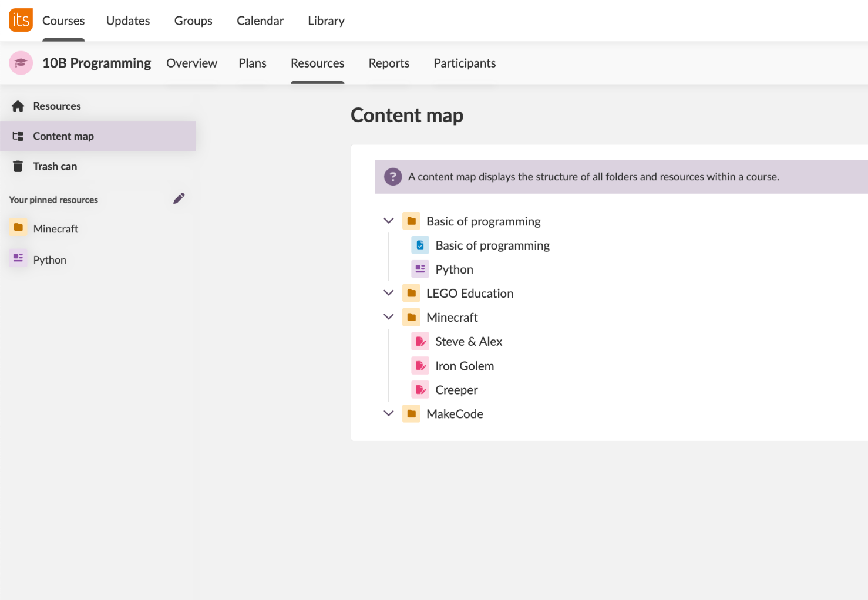
Task: Switch to the Reports course tab
Action: pos(389,63)
